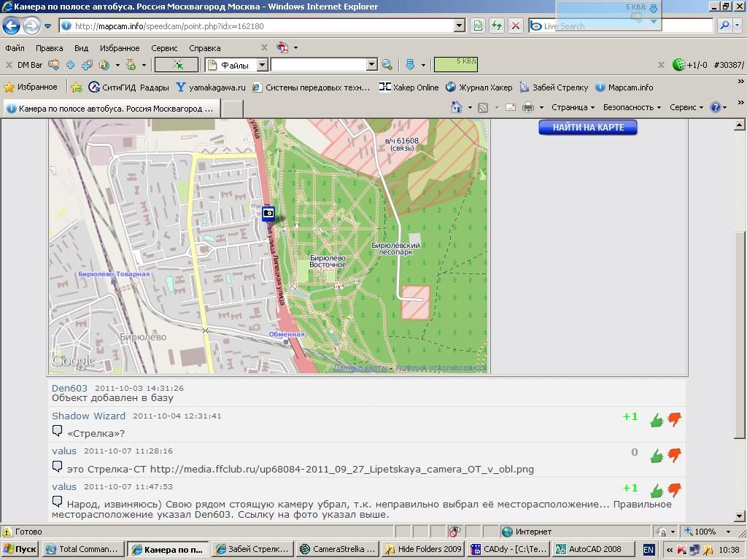The width and height of the screenshot is (747, 560).
Task: Open Хакер Online favorite link
Action: tap(409, 87)
